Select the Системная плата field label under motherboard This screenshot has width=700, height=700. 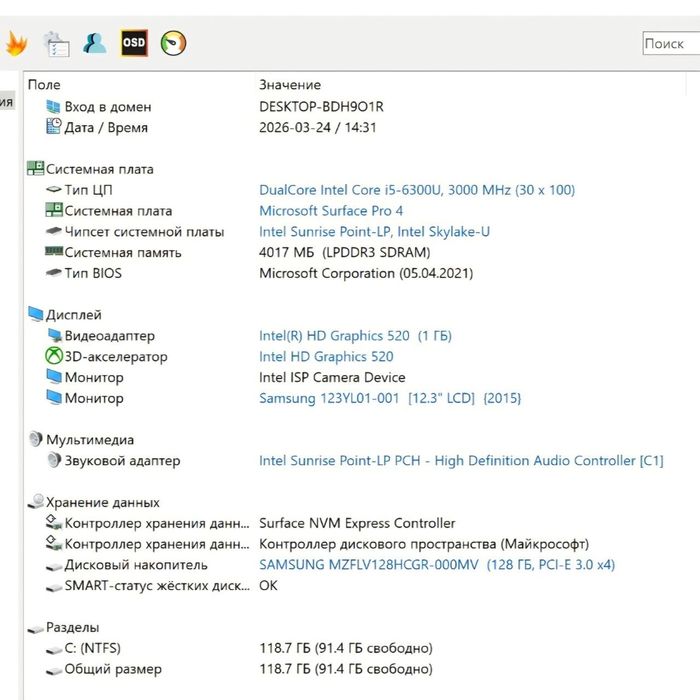(118, 211)
